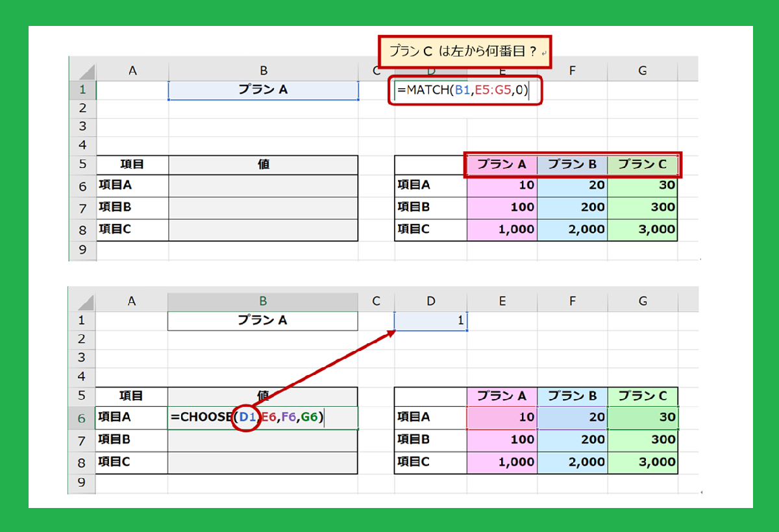The height and width of the screenshot is (532, 779).
Task: Click the MATCH formula cell in row 1
Action: click(466, 91)
